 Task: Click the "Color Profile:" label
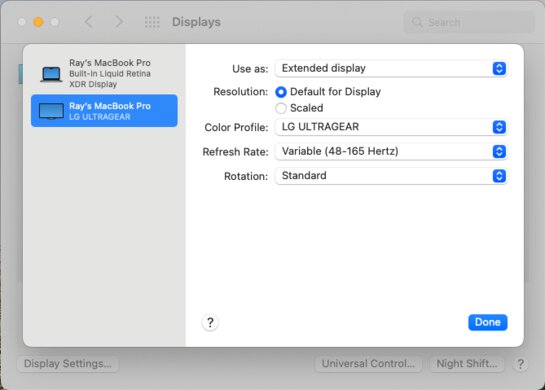coord(236,127)
